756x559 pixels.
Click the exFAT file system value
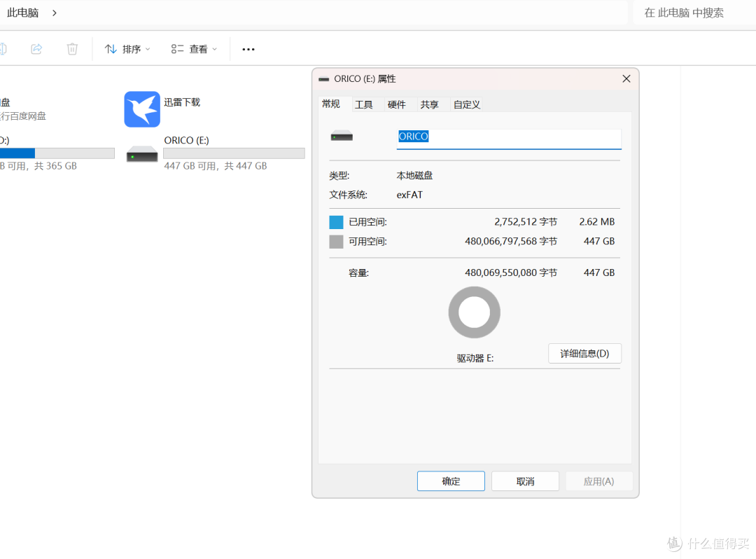pyautogui.click(x=409, y=195)
